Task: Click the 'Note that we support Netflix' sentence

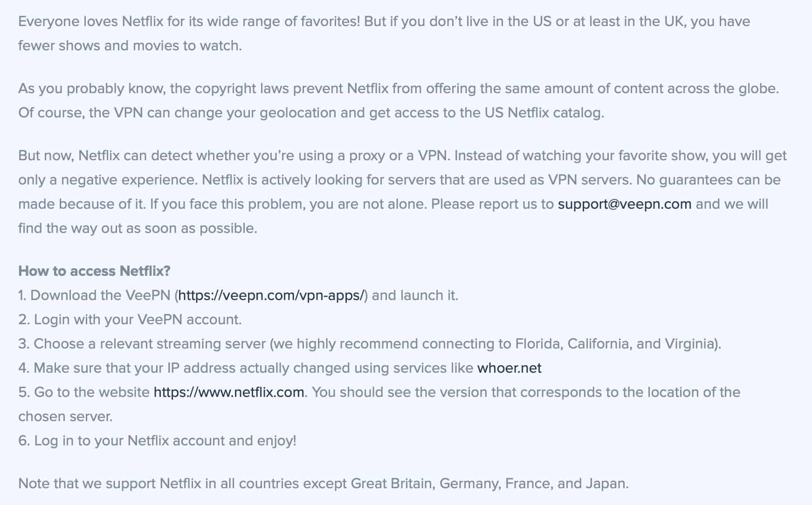Action: pyautogui.click(x=323, y=484)
